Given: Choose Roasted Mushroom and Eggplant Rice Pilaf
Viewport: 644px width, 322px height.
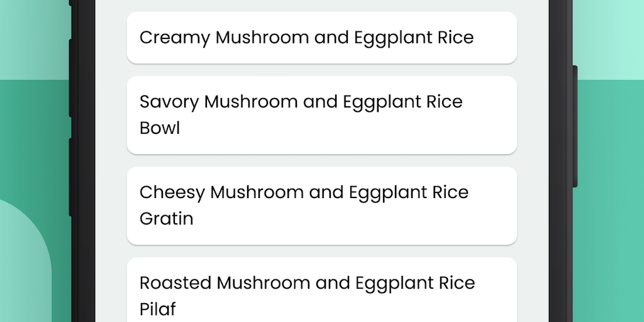Looking at the screenshot, I should (321, 292).
